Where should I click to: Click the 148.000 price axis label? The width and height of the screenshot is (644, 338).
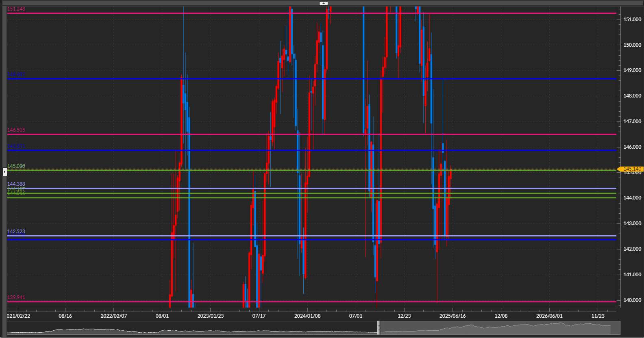coord(632,96)
